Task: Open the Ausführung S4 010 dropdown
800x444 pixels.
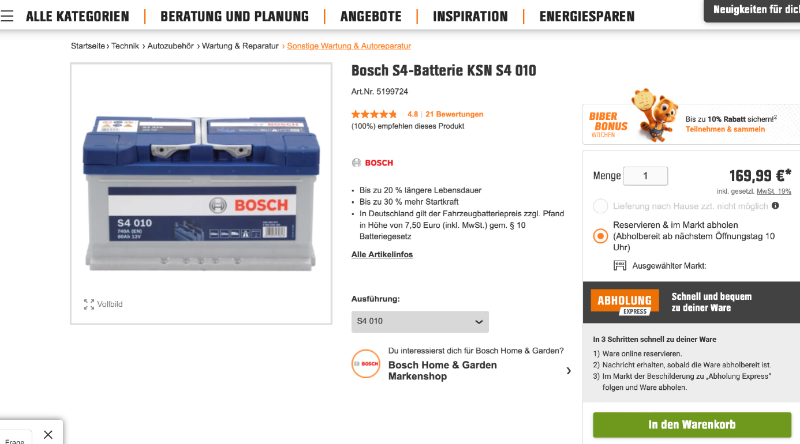Action: pyautogui.click(x=420, y=322)
